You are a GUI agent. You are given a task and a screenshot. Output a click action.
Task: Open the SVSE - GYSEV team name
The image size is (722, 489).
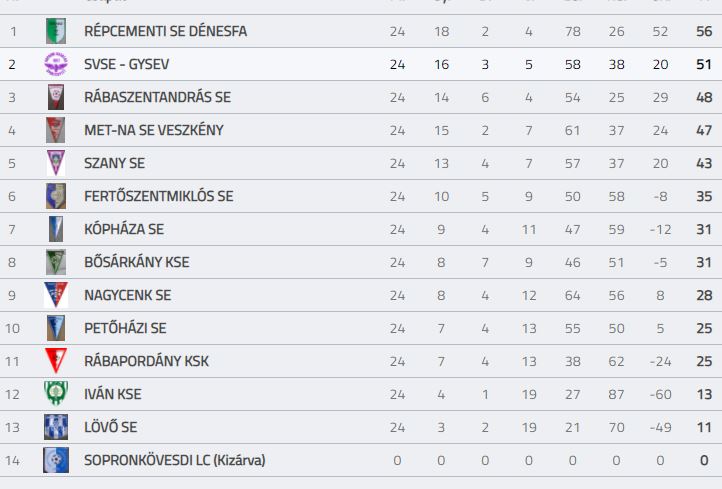click(x=127, y=64)
